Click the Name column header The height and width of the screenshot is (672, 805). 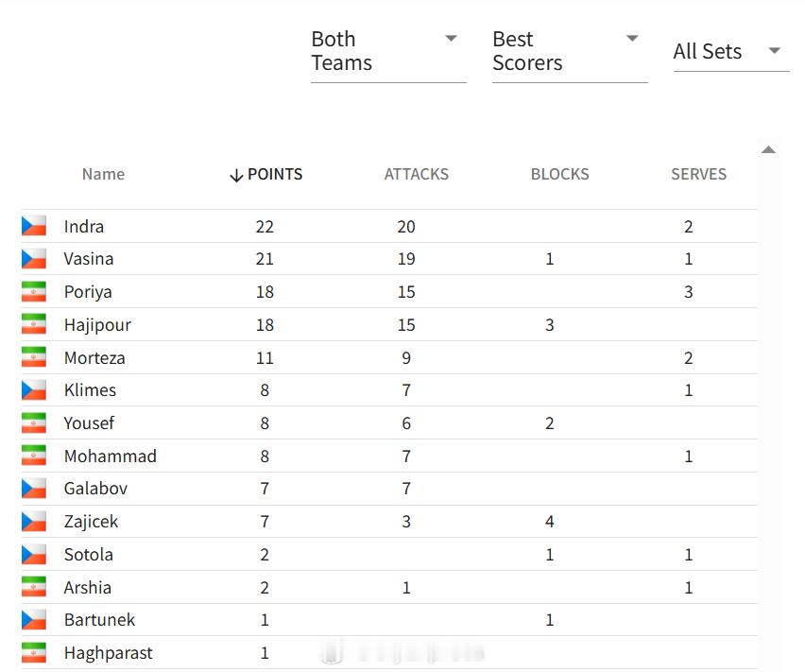103,174
